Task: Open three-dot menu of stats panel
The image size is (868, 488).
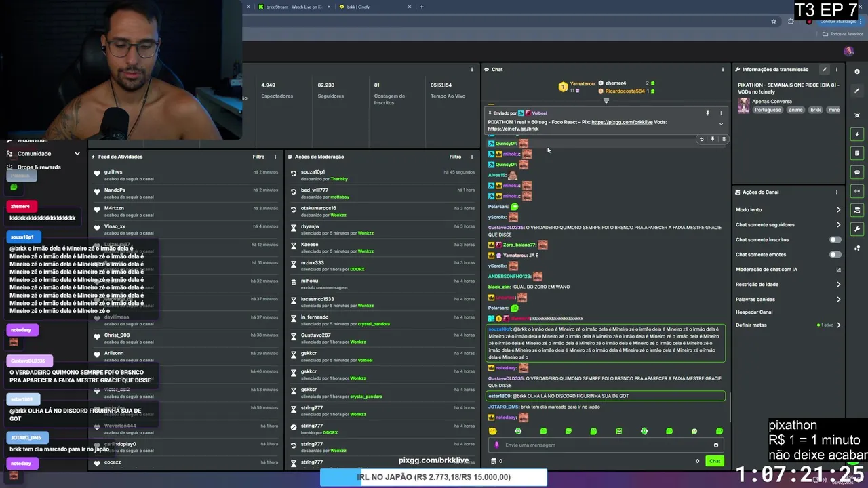Action: 472,69
